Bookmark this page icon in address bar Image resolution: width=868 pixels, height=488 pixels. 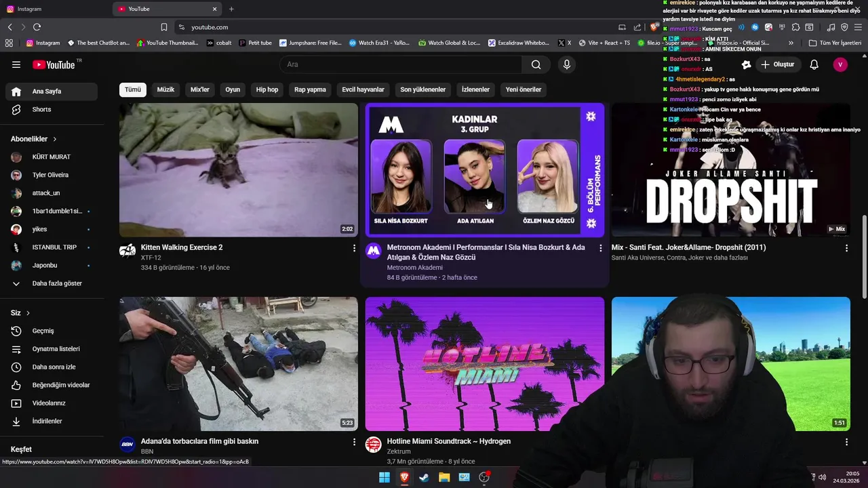[164, 27]
